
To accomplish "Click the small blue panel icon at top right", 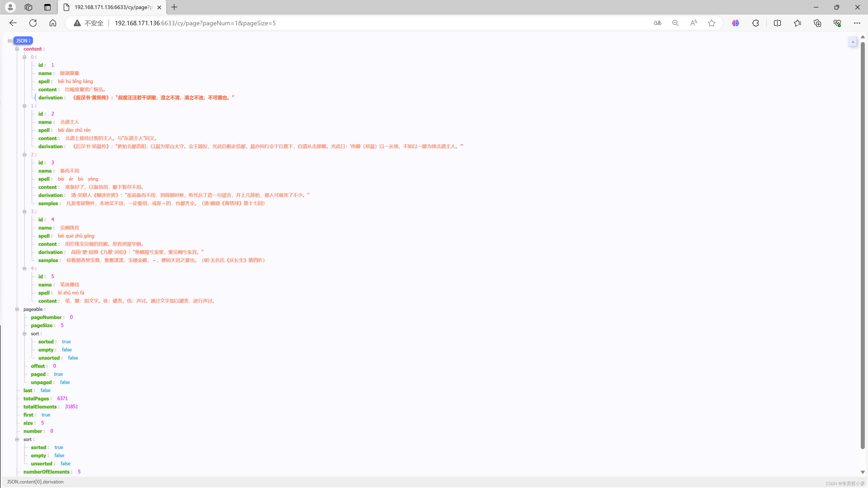I will (853, 42).
